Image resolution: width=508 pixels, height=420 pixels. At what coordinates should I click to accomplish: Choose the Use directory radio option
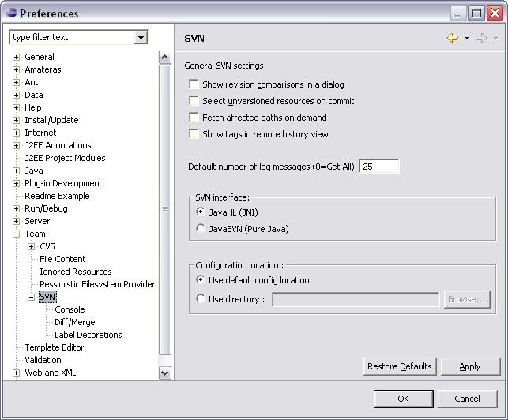tap(201, 298)
